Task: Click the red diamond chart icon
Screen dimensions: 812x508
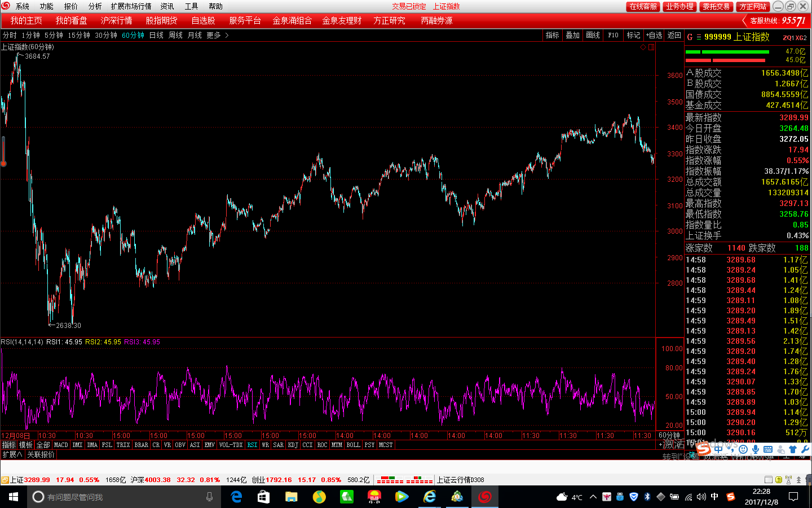Action: point(643,47)
